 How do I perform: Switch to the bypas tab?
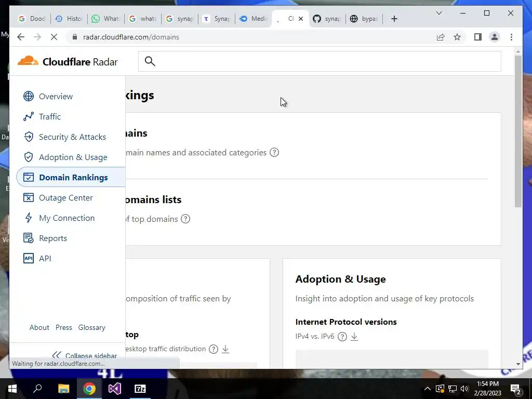pyautogui.click(x=364, y=19)
